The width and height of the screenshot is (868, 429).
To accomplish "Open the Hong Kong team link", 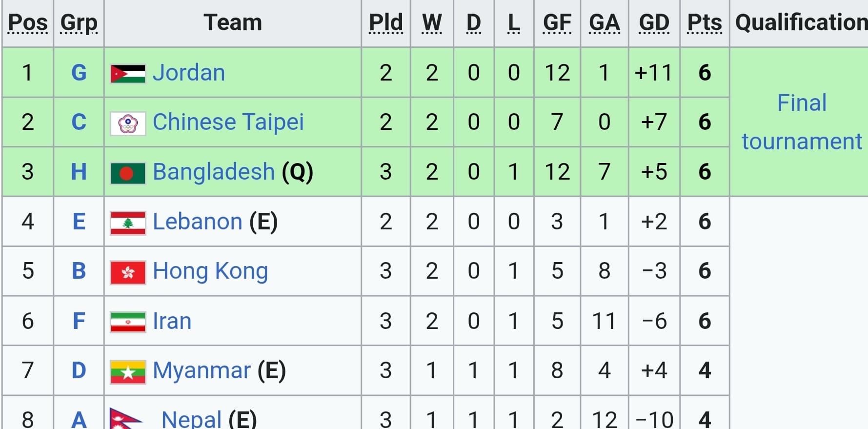I will [210, 271].
